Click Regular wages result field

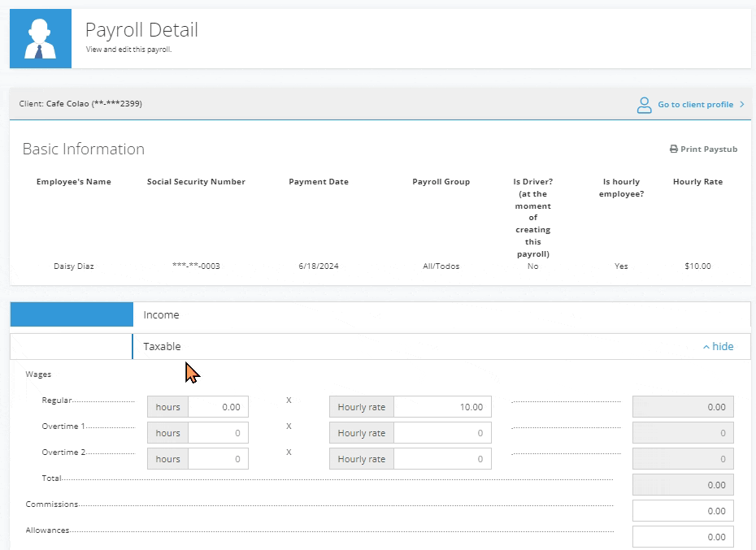pyautogui.click(x=683, y=407)
